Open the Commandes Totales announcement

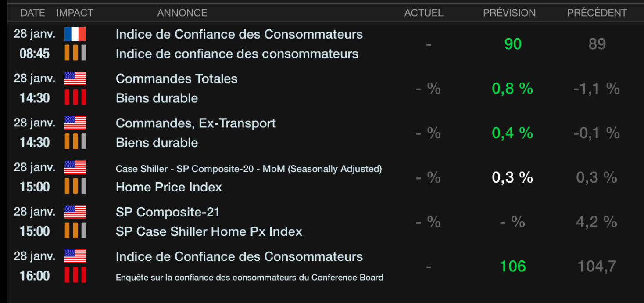point(176,79)
